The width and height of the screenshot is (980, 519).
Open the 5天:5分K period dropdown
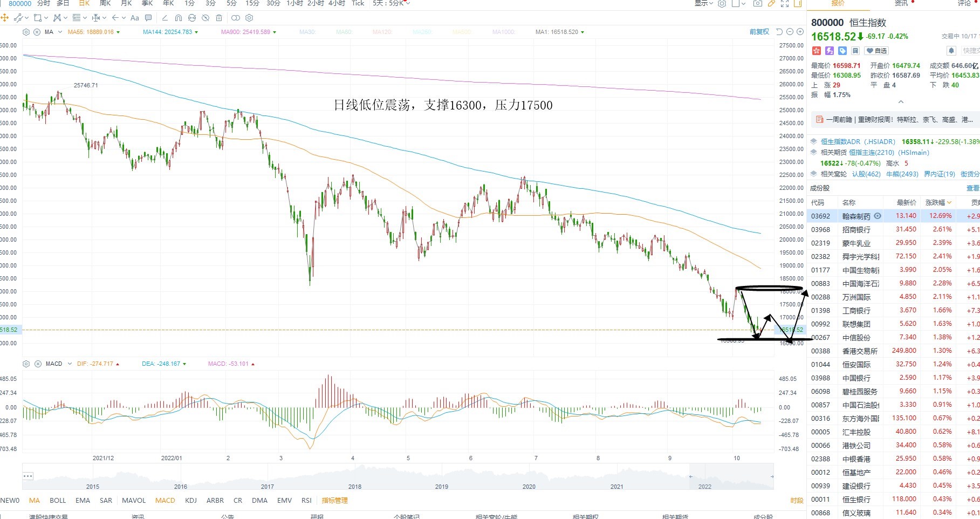[392, 3]
